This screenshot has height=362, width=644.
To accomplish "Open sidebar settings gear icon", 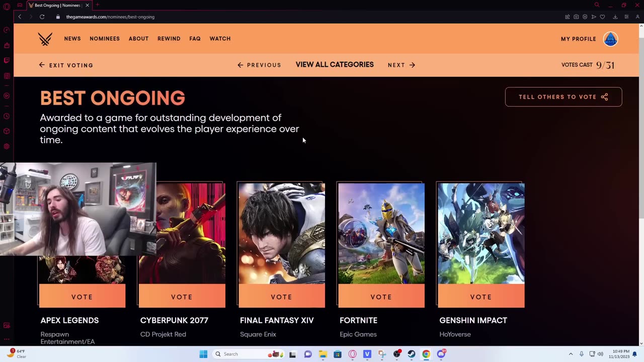I will pos(7,146).
